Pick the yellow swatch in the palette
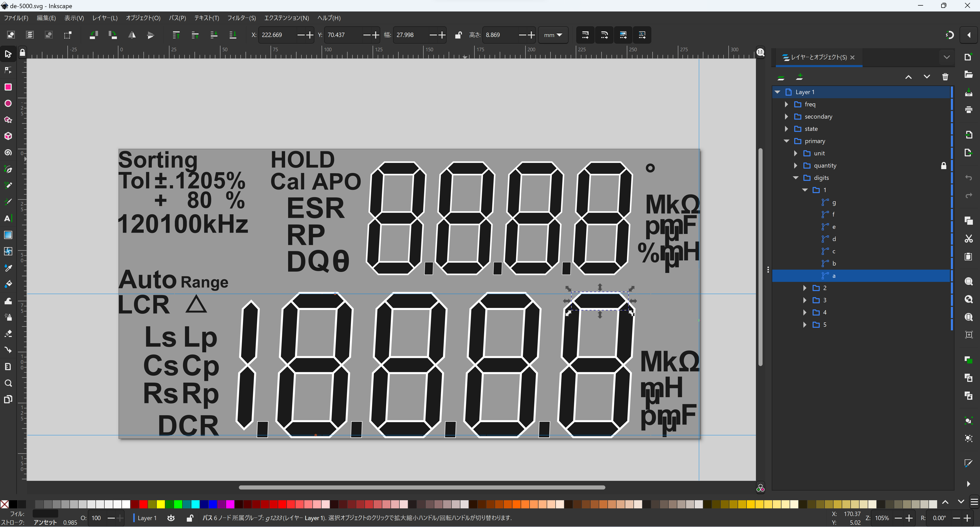The image size is (980, 527). pyautogui.click(x=161, y=504)
